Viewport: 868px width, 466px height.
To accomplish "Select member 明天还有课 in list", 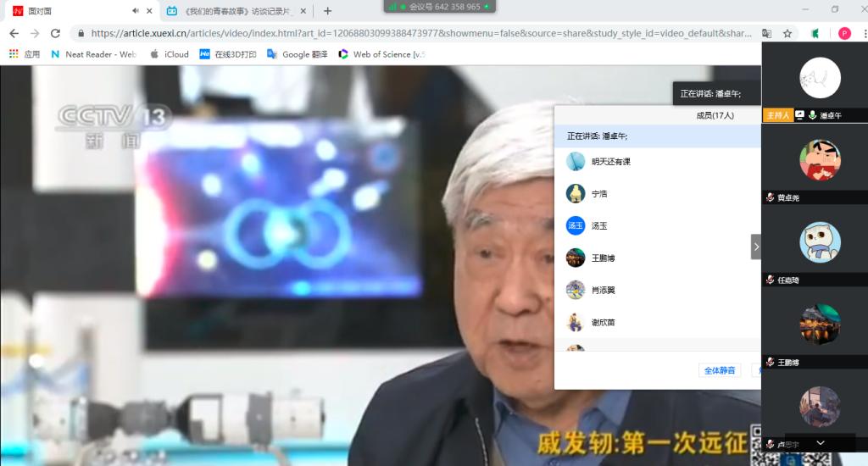I will click(x=658, y=162).
